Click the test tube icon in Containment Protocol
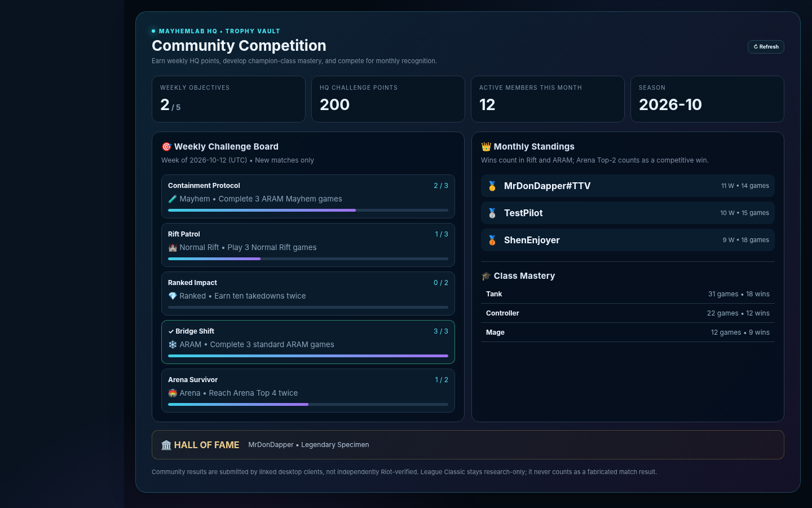The height and width of the screenshot is (508, 812). pyautogui.click(x=173, y=199)
